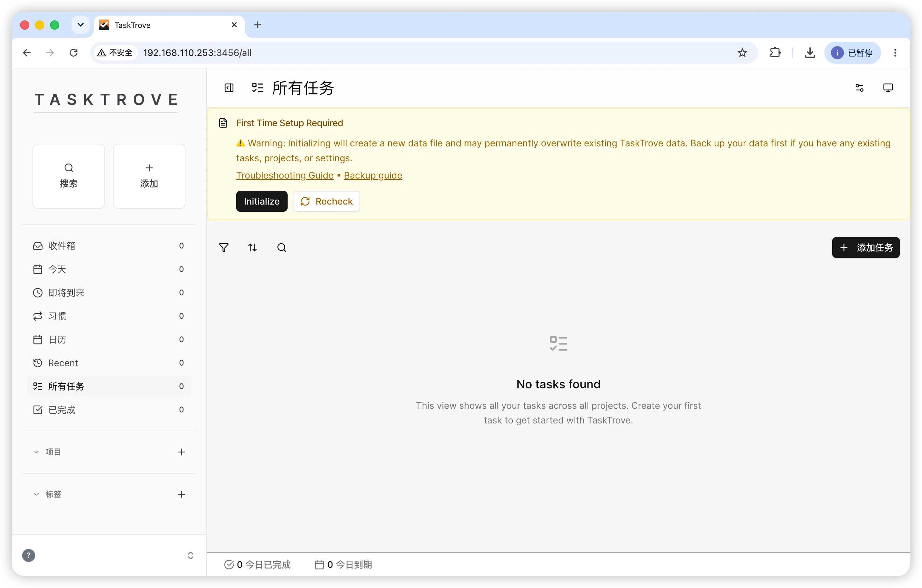Open the Troubleshooting Guide link
Screen dimensions: 922x588
pyautogui.click(x=285, y=175)
